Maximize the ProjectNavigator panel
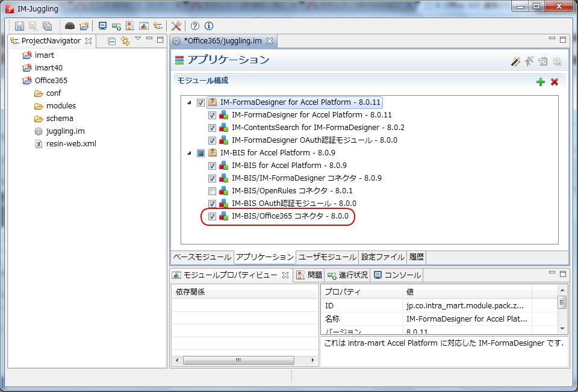This screenshot has height=392, width=578. tap(160, 40)
